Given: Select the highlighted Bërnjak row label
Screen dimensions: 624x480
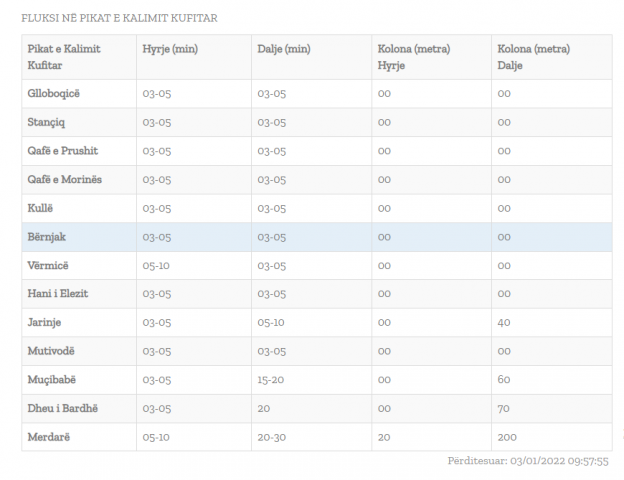Looking at the screenshot, I should tap(47, 237).
